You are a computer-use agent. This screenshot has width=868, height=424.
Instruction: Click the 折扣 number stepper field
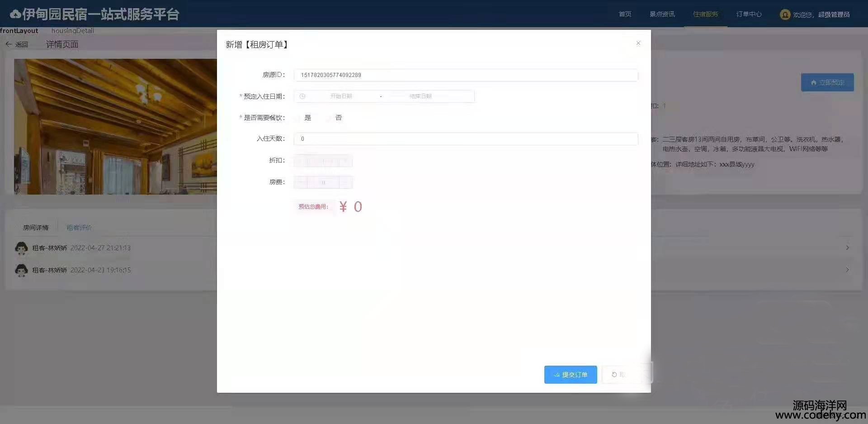click(x=323, y=161)
